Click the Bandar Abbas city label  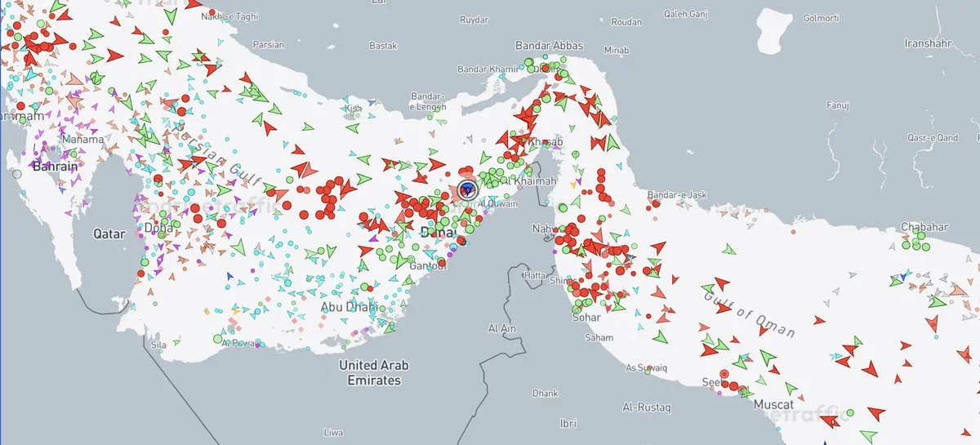point(549,46)
